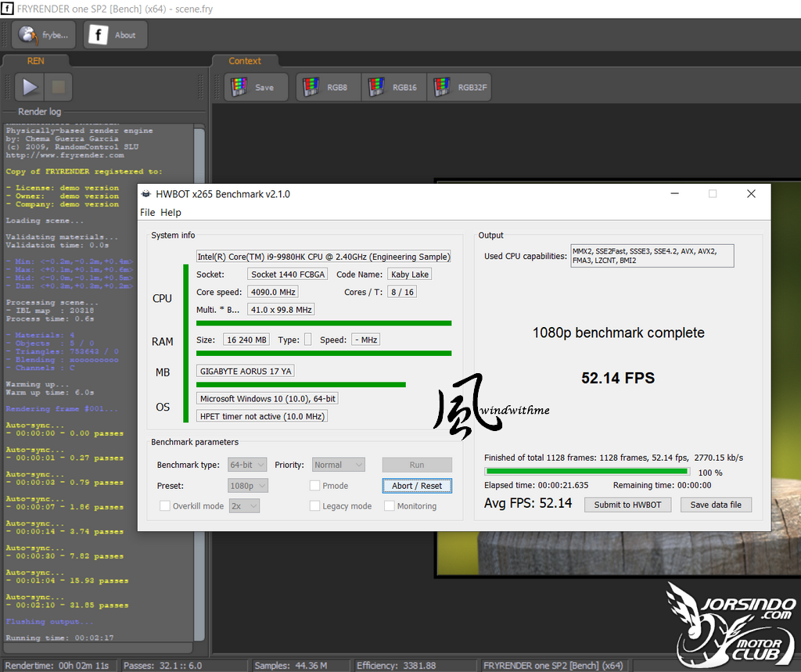Viewport: 801px width, 672px height.
Task: Click the Abort / Reset button
Action: pyautogui.click(x=417, y=486)
